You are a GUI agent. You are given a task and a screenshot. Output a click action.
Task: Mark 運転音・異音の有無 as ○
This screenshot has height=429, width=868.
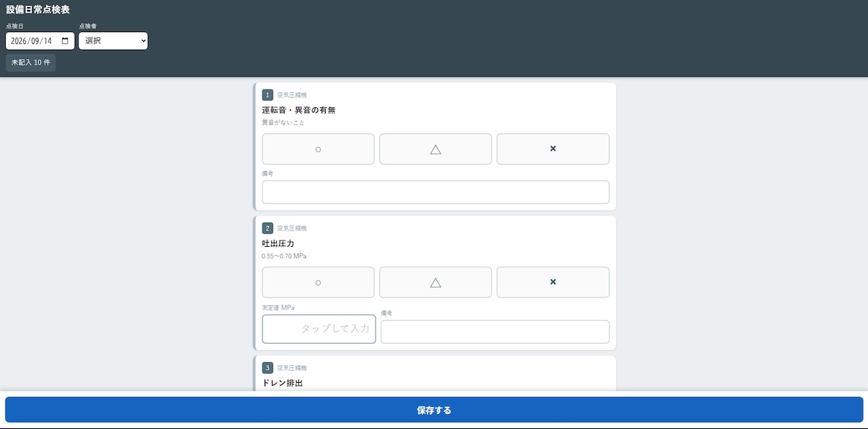(318, 149)
